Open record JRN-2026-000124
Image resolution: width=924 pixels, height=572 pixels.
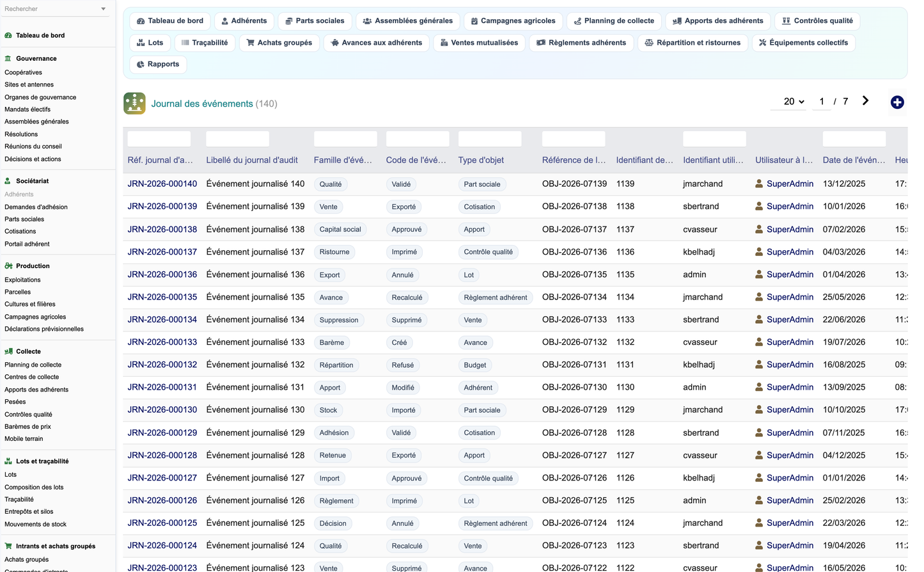pos(162,546)
